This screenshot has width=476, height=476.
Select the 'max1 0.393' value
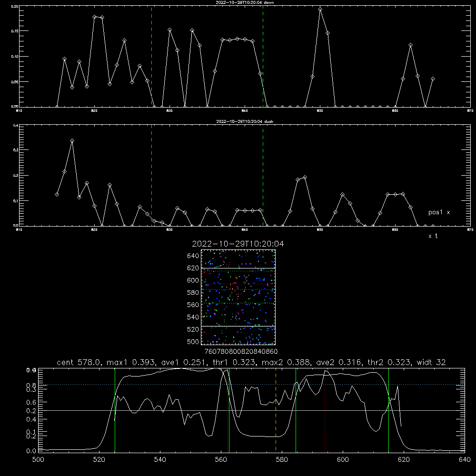pos(131,362)
